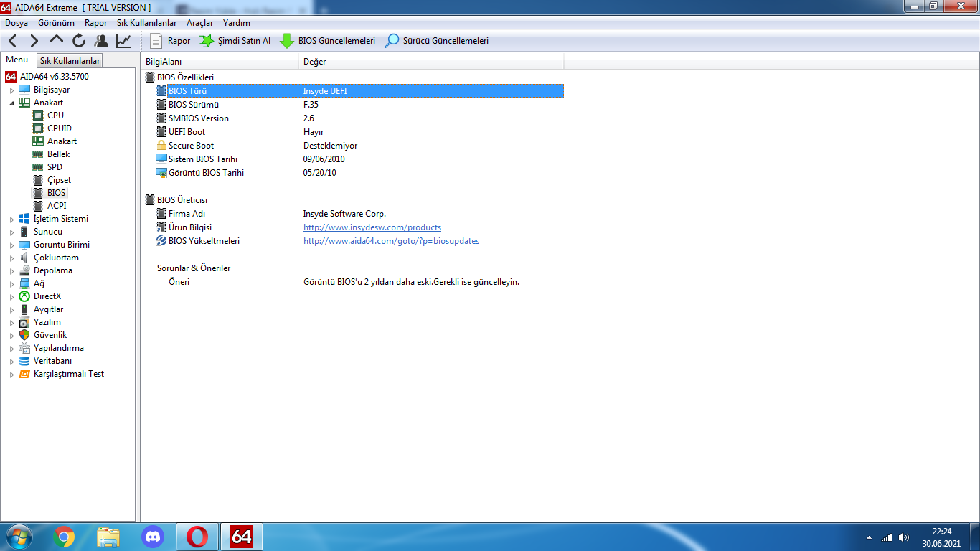Select the Bellek memory icon
Screen dimensions: 980x551
pyautogui.click(x=38, y=154)
